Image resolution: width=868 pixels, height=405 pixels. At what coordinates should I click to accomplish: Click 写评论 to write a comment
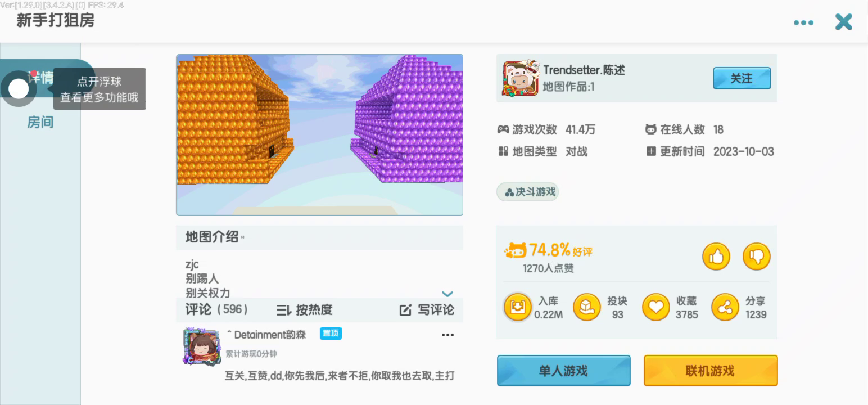(x=427, y=310)
